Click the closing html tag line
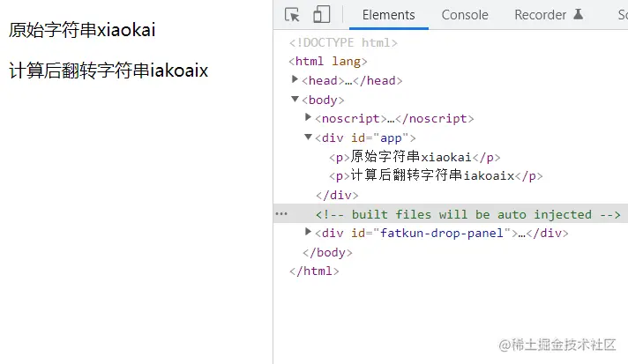Screen dimensions: 628x364 click(313, 271)
